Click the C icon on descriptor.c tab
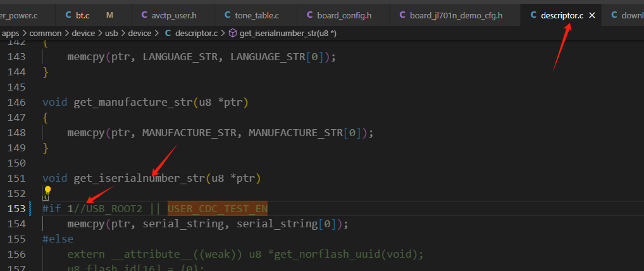644x271 pixels. (x=533, y=16)
